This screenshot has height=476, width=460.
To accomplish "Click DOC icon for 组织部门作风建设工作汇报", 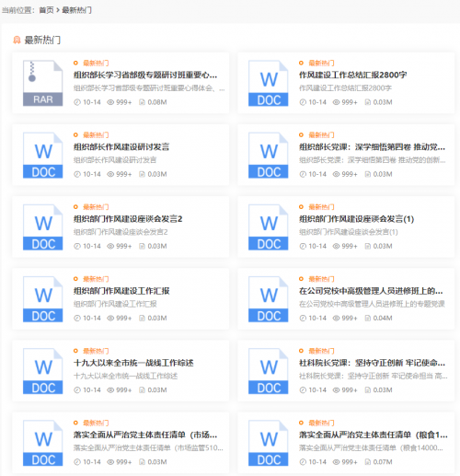I will click(x=43, y=299).
